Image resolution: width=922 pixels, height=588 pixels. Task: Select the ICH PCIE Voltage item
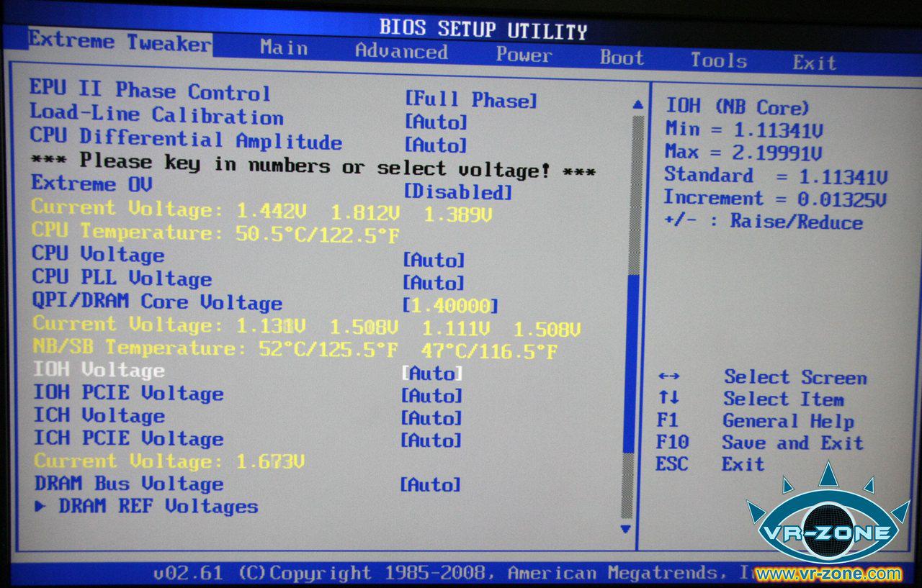(x=129, y=438)
